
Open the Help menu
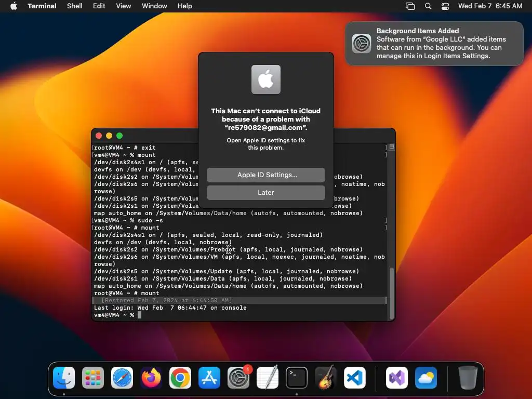click(185, 6)
